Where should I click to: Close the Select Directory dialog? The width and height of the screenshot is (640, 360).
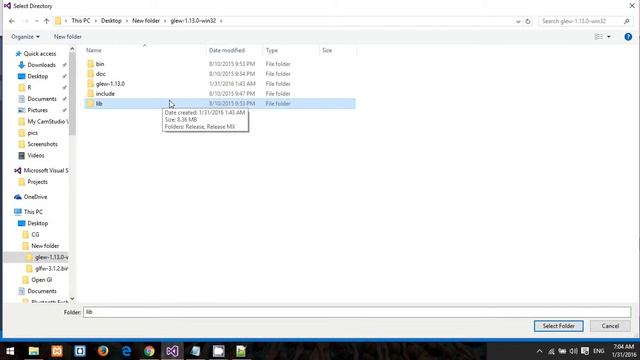(632, 6)
